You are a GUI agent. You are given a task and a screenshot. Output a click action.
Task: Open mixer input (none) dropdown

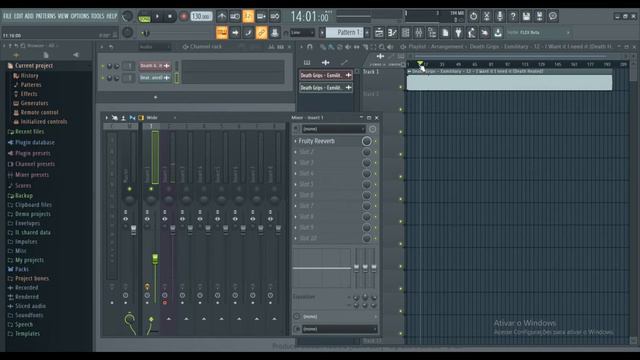pos(333,129)
